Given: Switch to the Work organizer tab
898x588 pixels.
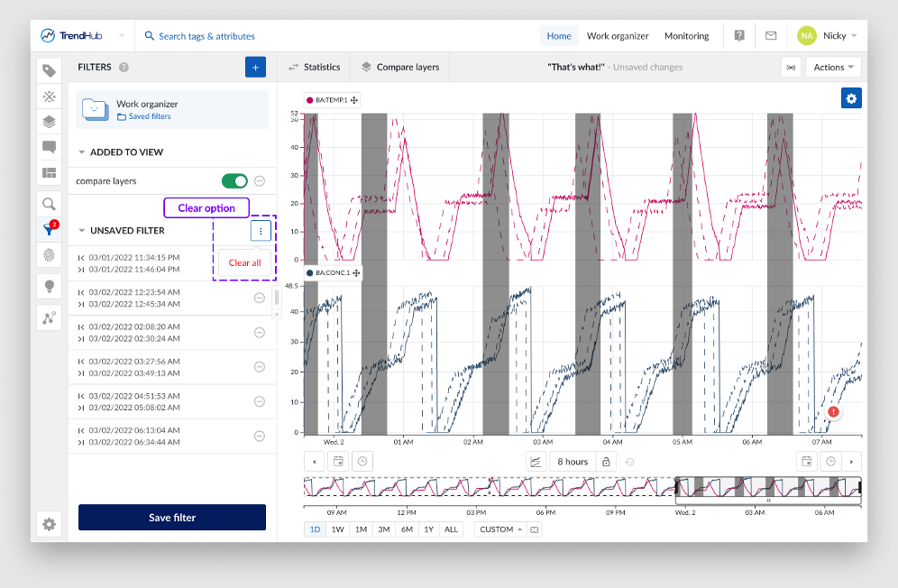Looking at the screenshot, I should click(x=618, y=36).
